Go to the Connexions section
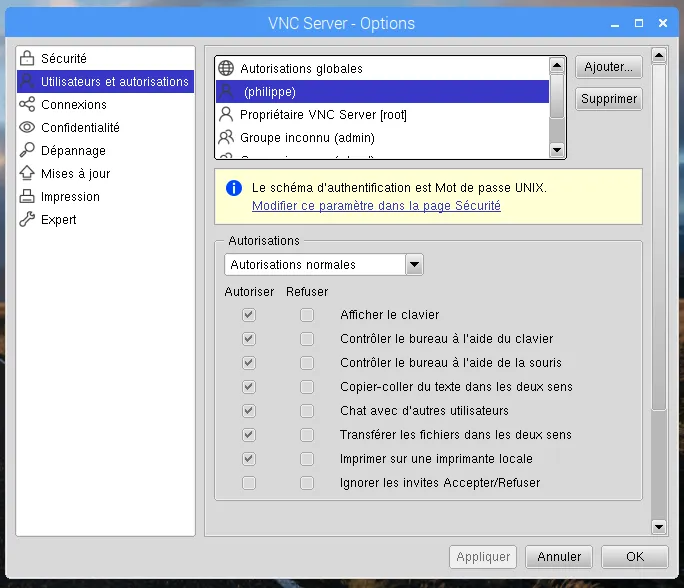The image size is (684, 588). tap(106, 104)
